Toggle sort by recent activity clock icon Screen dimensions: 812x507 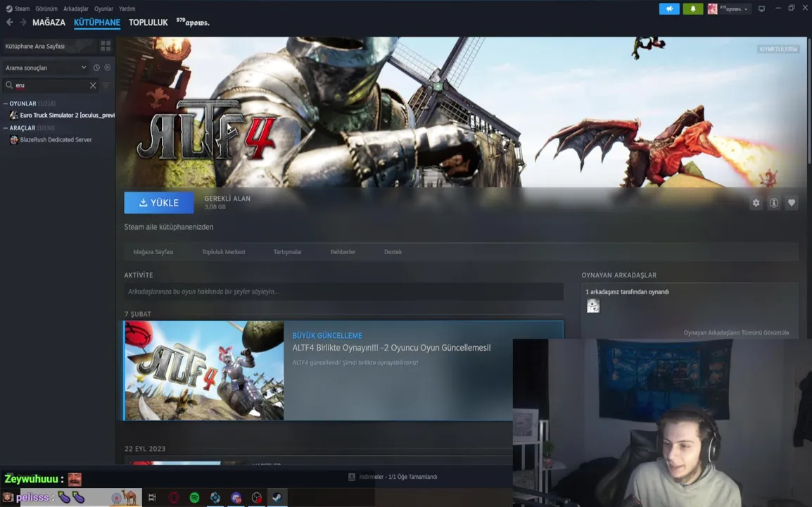[x=96, y=68]
